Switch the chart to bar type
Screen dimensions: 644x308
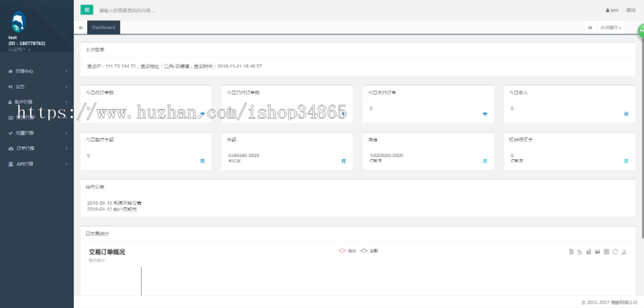click(x=589, y=251)
